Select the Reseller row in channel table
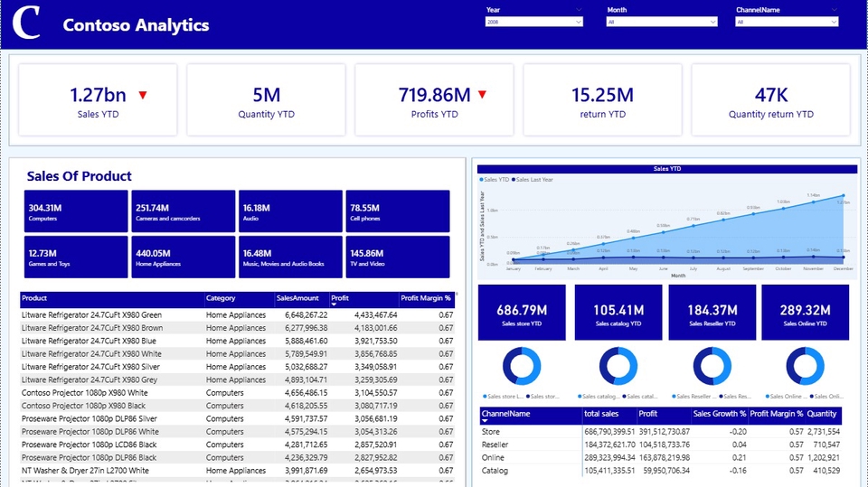 [495, 445]
